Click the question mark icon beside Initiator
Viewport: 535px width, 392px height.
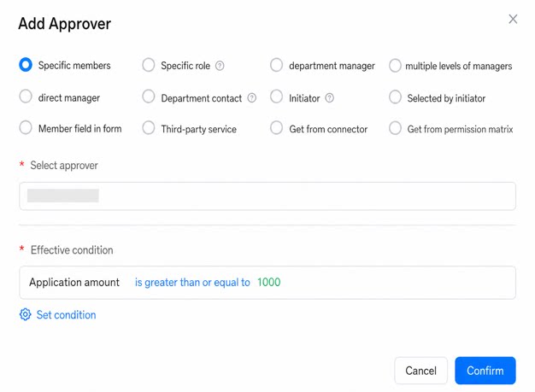click(x=329, y=98)
